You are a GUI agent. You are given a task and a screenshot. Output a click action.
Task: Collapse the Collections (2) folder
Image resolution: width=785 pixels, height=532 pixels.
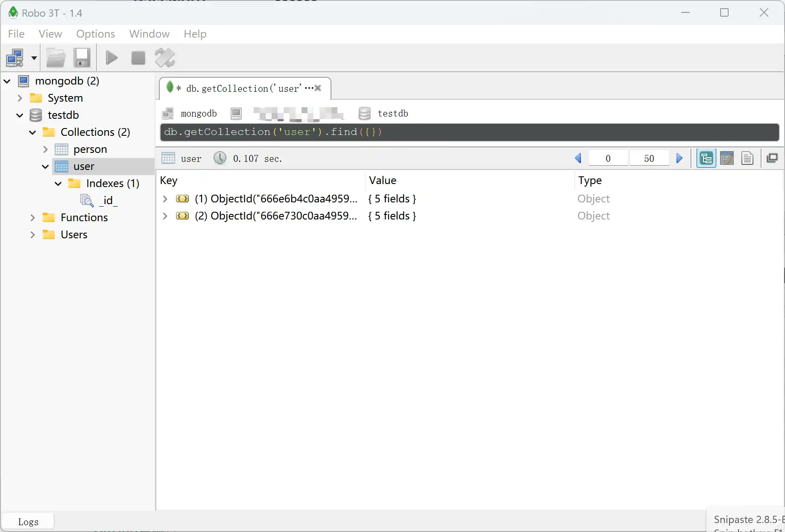point(32,132)
